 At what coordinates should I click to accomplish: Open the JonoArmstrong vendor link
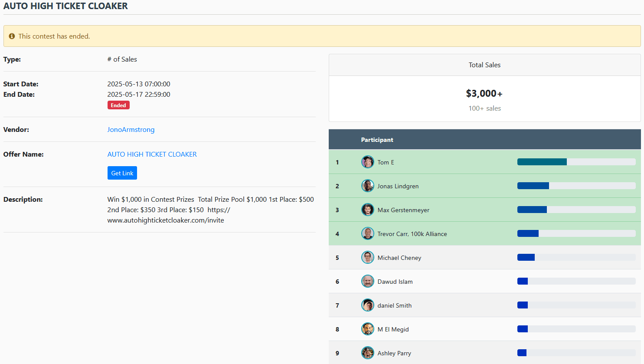pos(131,130)
